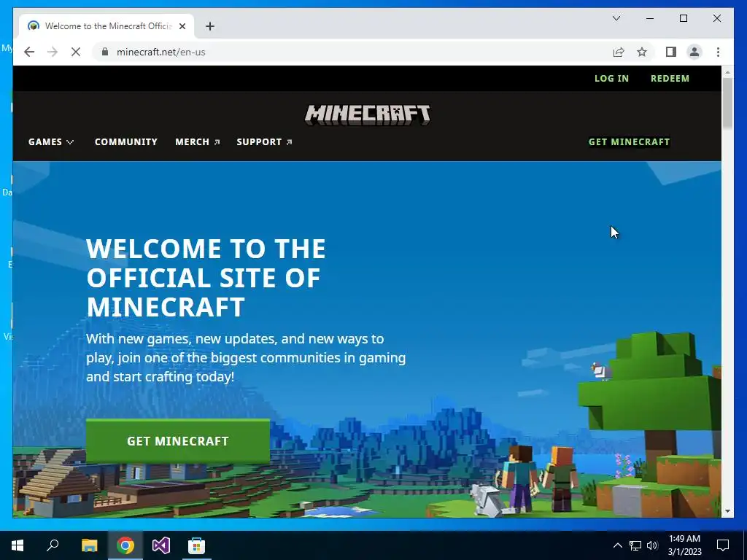Open the tab search chevron
The width and height of the screenshot is (747, 560).
coord(616,18)
